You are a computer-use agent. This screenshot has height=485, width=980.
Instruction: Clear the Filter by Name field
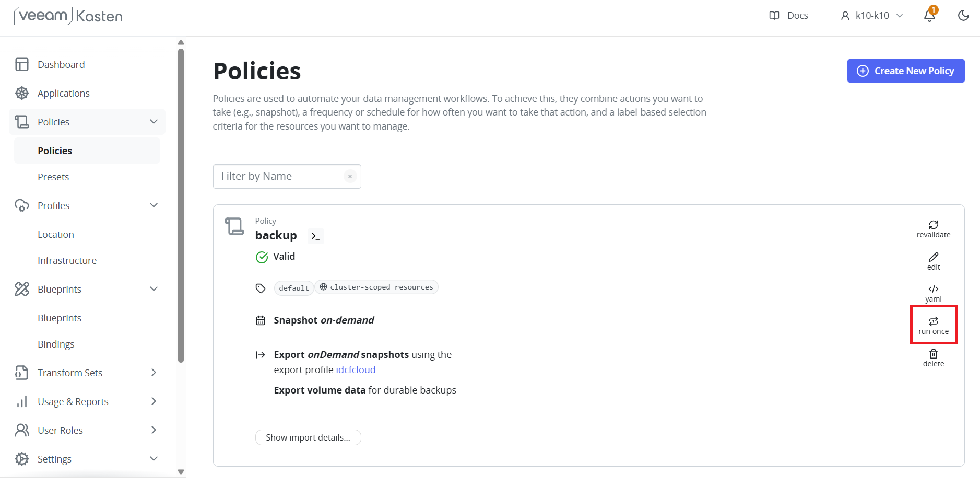tap(350, 177)
